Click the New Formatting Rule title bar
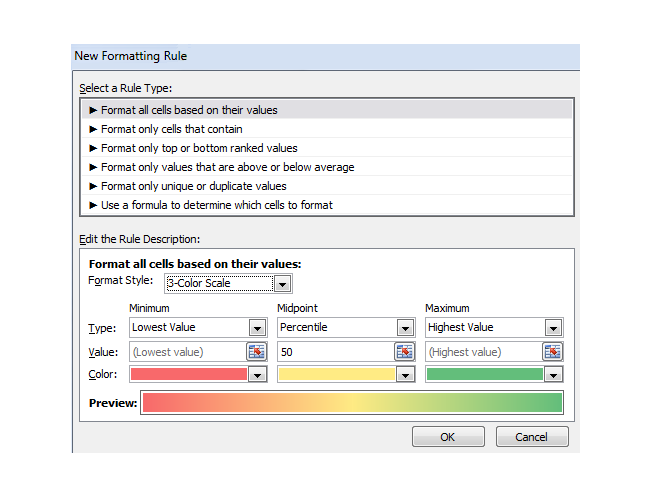The height and width of the screenshot is (500, 652). (326, 56)
